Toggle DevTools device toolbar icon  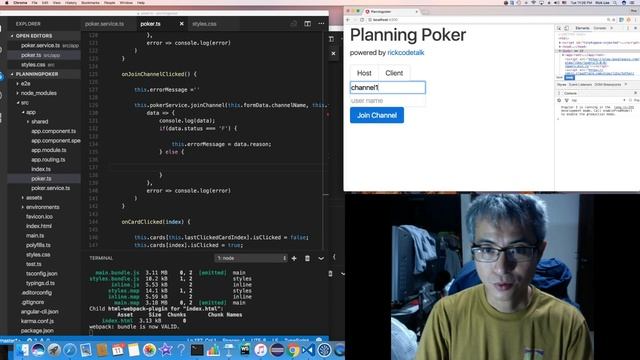(x=567, y=28)
